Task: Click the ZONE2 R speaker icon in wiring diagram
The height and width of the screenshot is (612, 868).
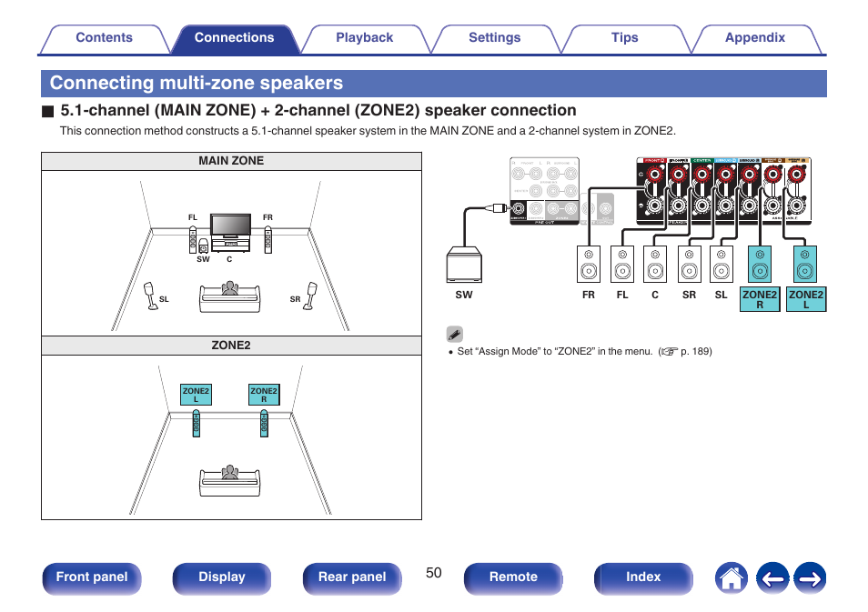Action: coord(760,265)
